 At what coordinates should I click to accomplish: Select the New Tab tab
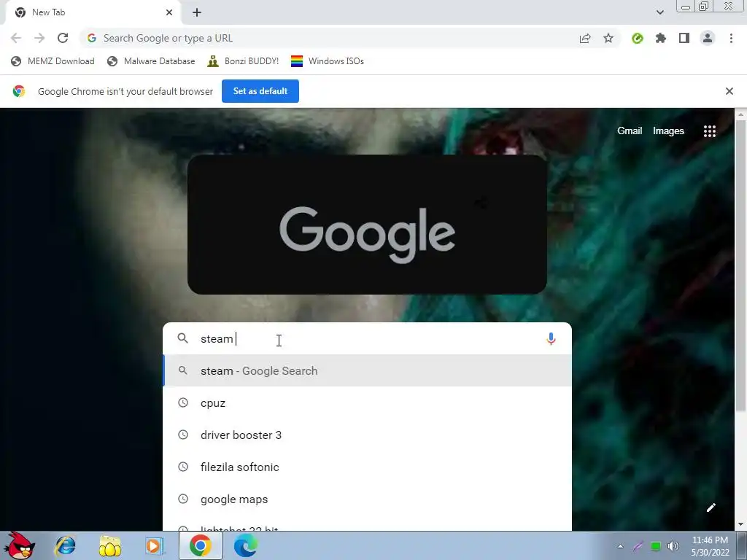[x=93, y=12]
